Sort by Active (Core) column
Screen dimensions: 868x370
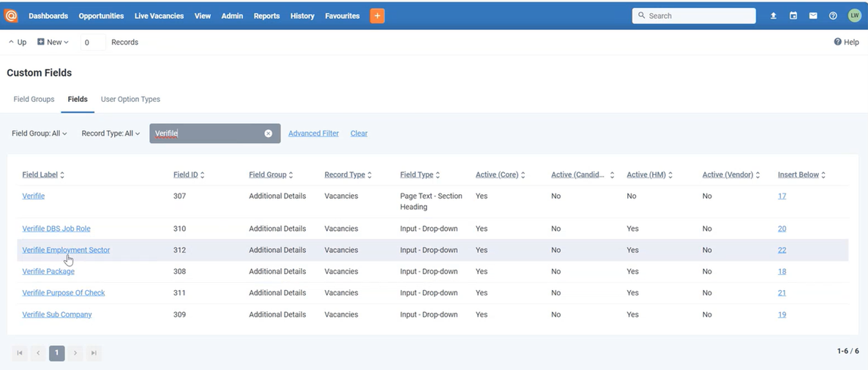(x=500, y=174)
